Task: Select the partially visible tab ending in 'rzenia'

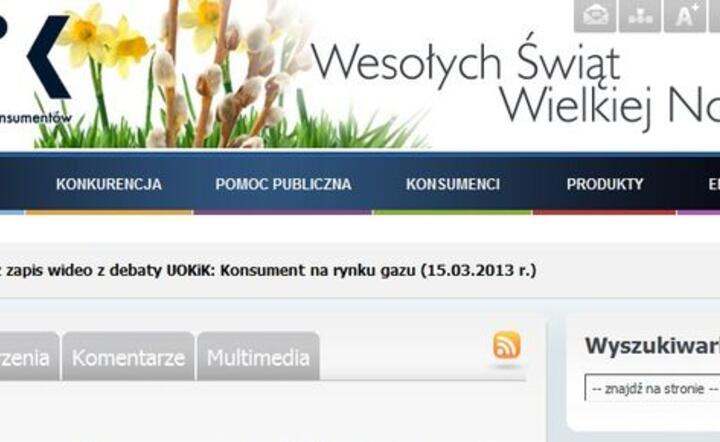Action: click(28, 357)
